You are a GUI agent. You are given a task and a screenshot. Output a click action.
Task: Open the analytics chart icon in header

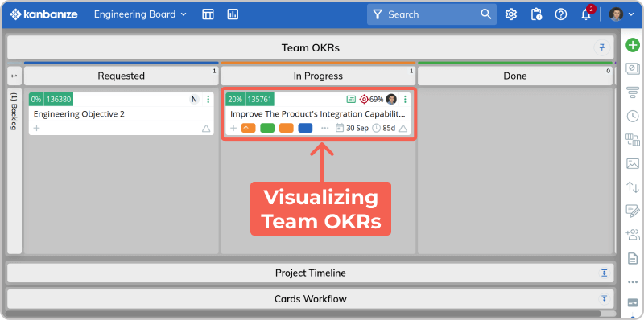(233, 14)
